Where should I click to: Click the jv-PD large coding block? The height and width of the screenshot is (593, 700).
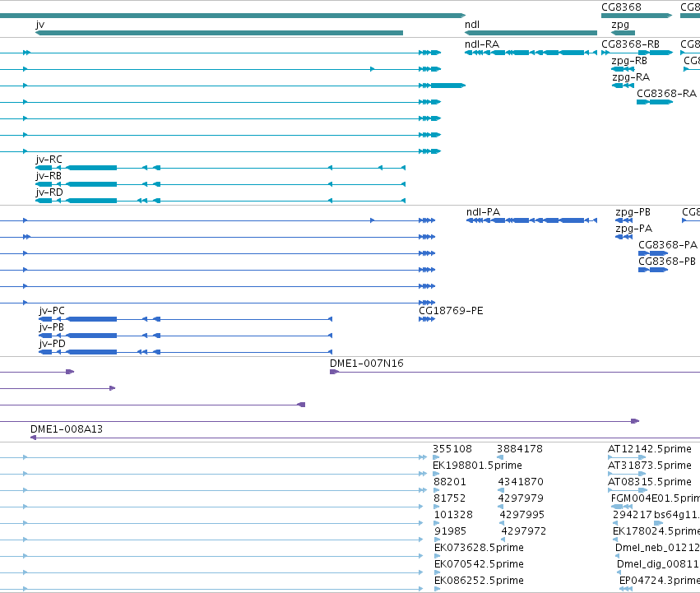click(x=91, y=352)
